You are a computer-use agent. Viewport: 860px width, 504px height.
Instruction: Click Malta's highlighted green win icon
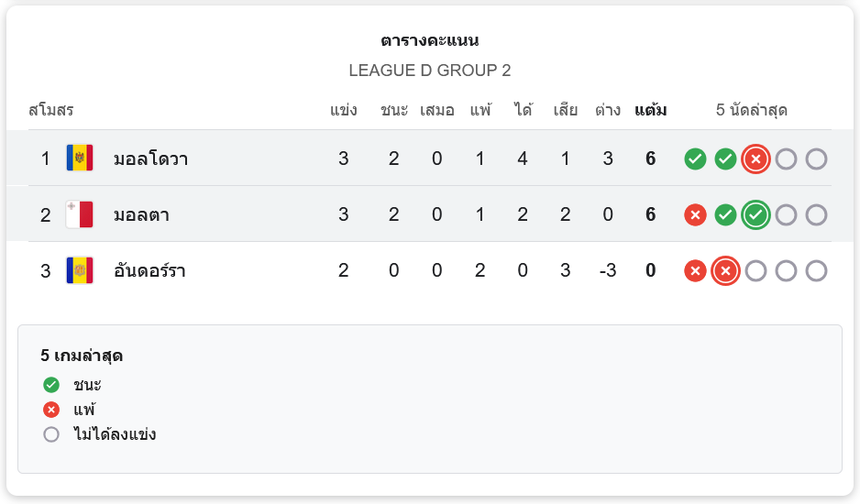(755, 215)
